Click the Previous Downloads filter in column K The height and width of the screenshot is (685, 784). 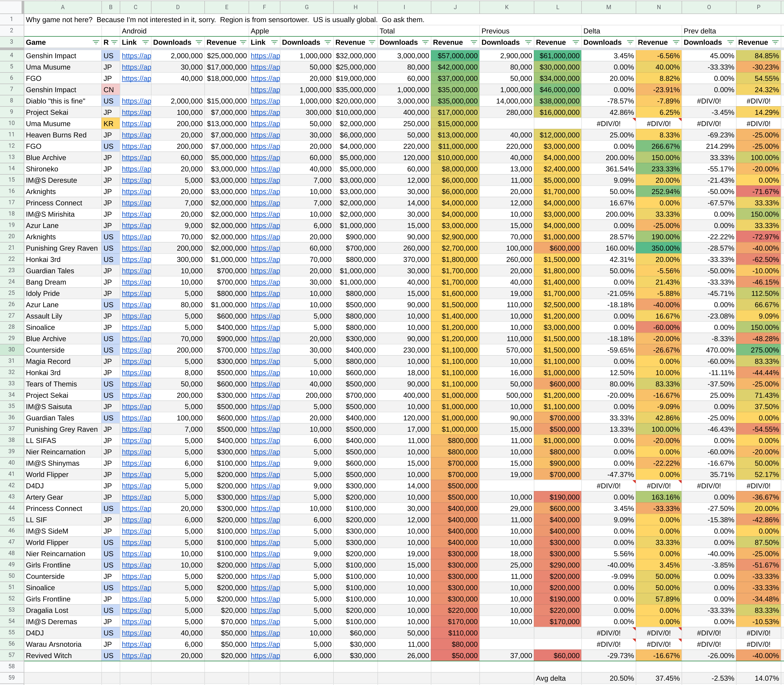point(528,42)
